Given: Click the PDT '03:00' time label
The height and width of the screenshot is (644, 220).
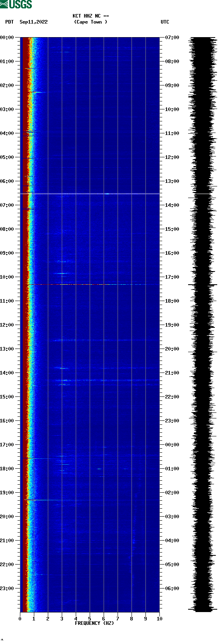Looking at the screenshot, I should (7, 109).
